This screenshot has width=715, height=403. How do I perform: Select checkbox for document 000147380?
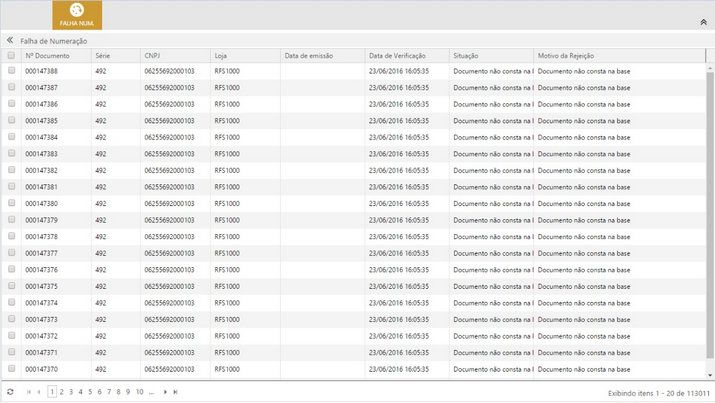(x=12, y=203)
